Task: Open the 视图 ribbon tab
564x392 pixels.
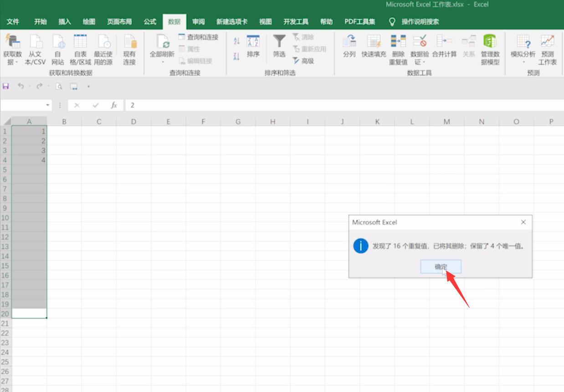Action: [265, 21]
